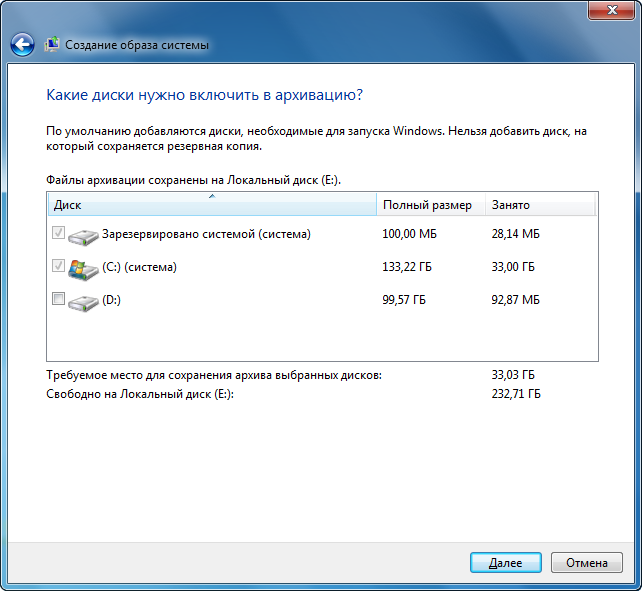Sort by the Занято column header
This screenshot has width=642, height=591.
[540, 204]
